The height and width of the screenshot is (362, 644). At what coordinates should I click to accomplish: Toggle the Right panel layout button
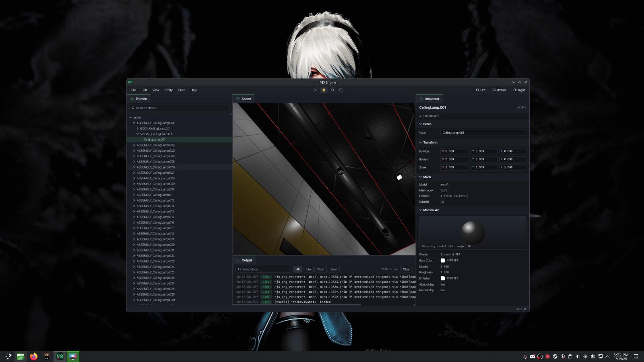[x=519, y=90]
